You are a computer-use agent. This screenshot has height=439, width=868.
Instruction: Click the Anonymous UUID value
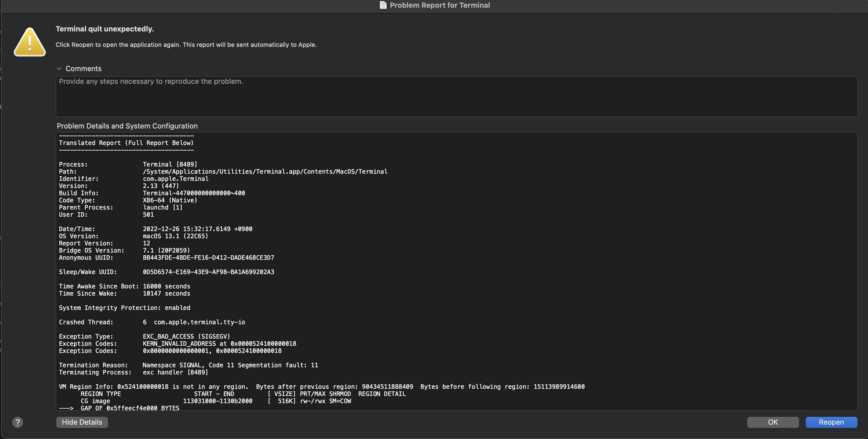point(208,258)
